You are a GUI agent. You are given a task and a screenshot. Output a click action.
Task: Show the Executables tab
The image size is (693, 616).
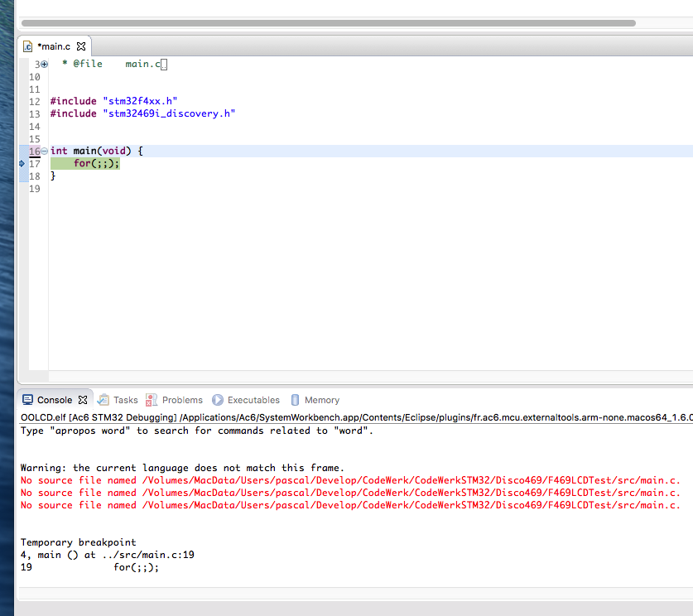click(253, 400)
